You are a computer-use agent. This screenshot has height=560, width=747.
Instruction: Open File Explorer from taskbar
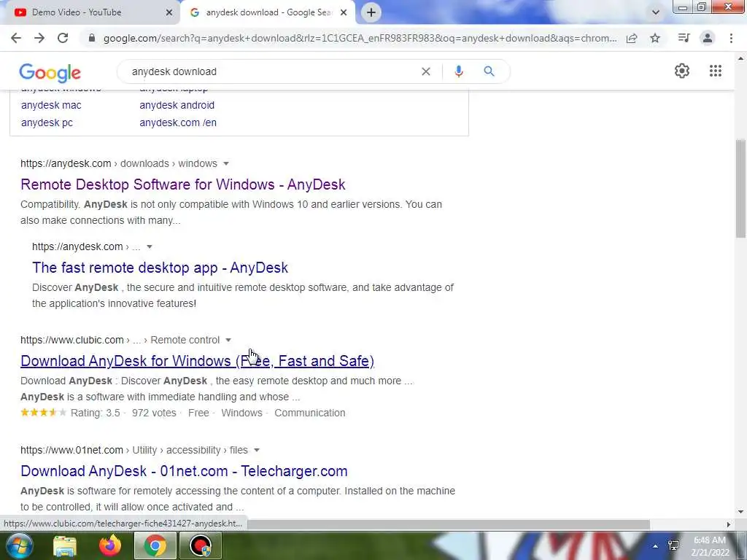point(64,545)
